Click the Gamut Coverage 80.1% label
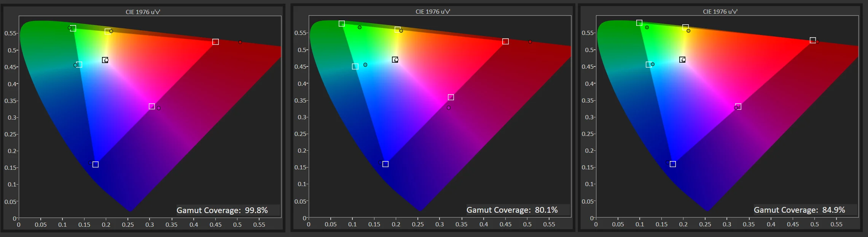868x237 pixels. [x=512, y=210]
